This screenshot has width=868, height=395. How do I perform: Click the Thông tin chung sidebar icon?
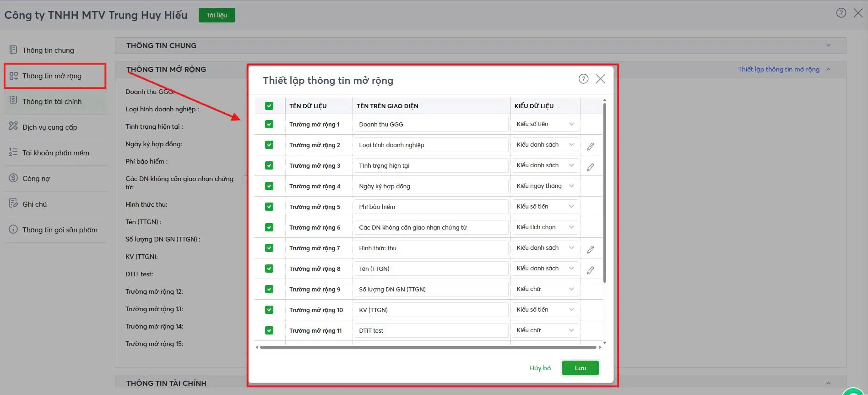coord(13,49)
